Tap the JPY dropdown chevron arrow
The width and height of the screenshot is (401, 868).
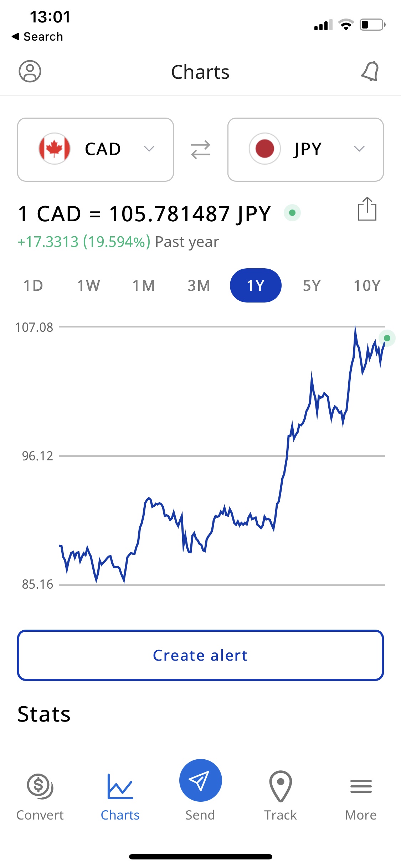(359, 149)
